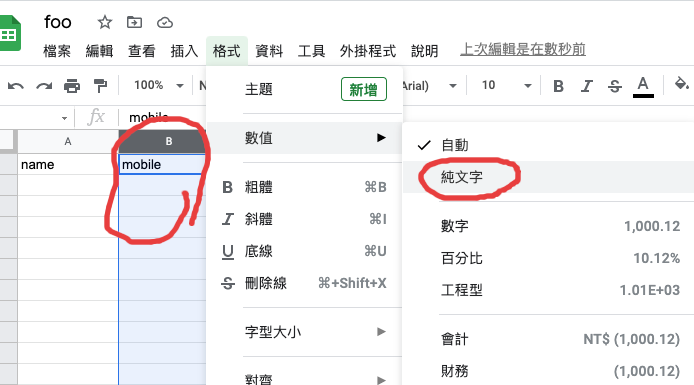
Task: Open the zoom 100% dropdown
Action: [x=158, y=85]
